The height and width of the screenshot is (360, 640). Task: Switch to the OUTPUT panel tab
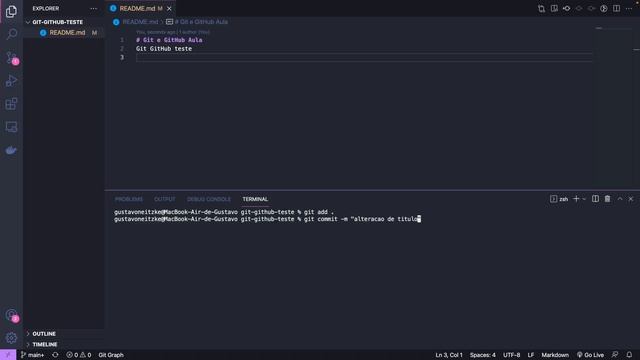(164, 199)
